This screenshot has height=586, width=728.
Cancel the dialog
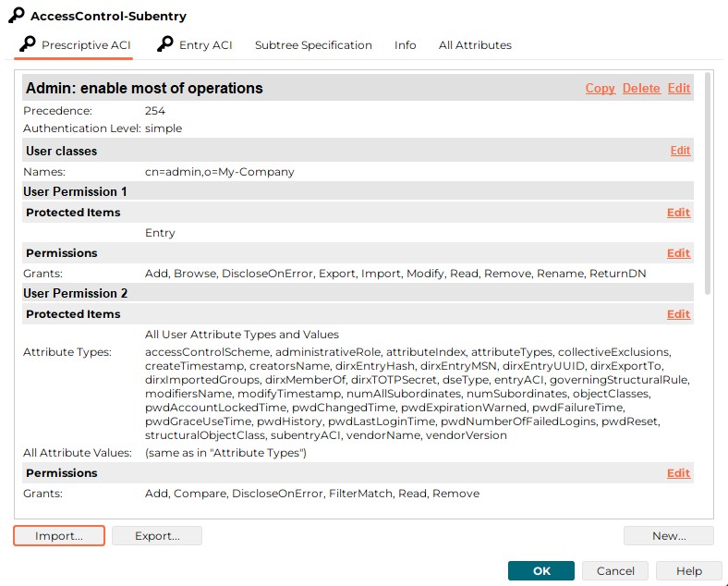pos(615,570)
